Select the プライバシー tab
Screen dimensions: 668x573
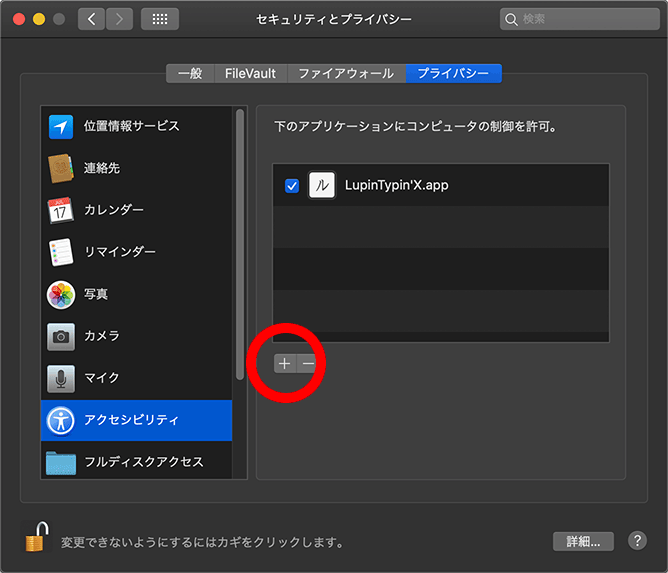coord(453,73)
